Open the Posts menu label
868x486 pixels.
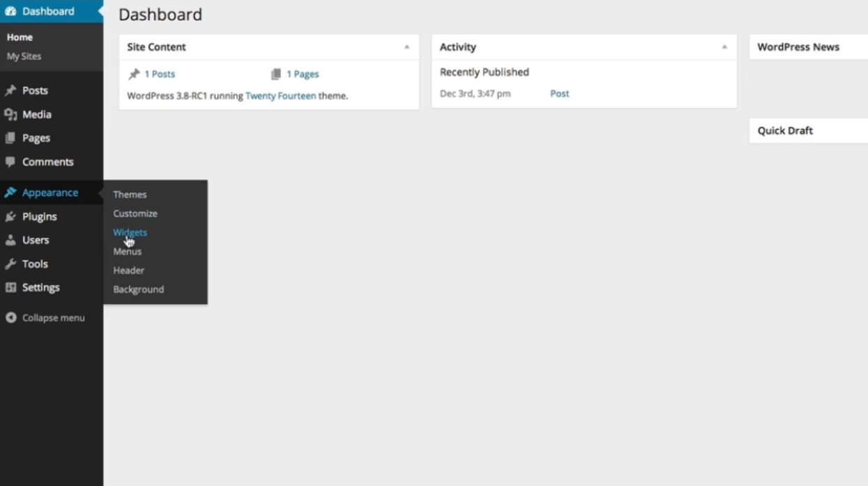click(x=35, y=91)
